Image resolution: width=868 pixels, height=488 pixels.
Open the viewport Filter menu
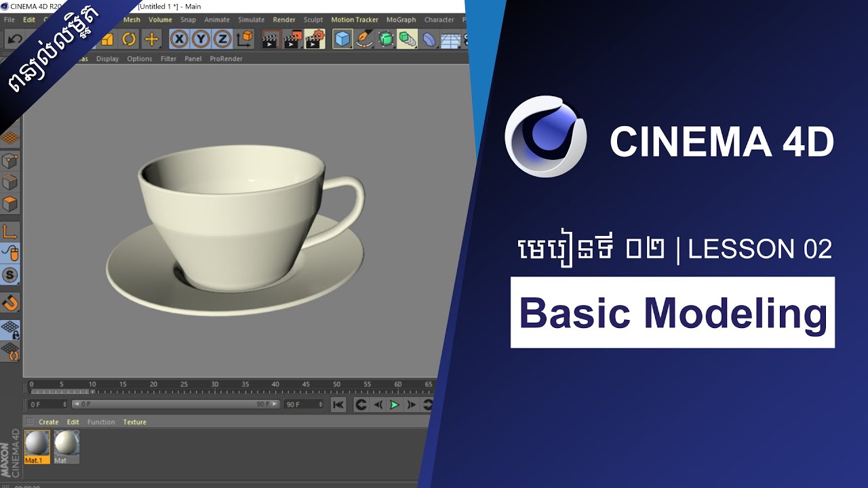point(168,59)
